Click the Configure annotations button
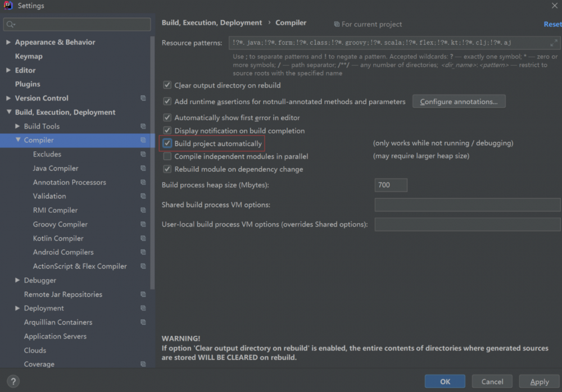The width and height of the screenshot is (562, 392). point(459,102)
